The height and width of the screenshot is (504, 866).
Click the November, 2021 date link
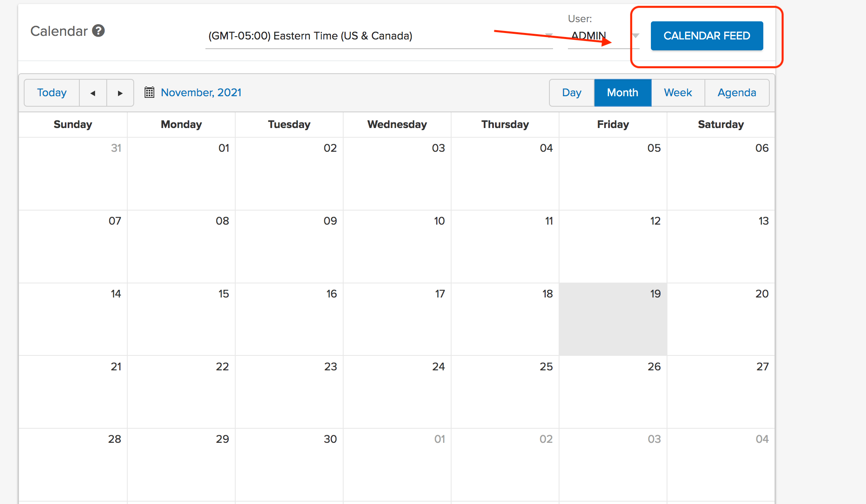[201, 93]
